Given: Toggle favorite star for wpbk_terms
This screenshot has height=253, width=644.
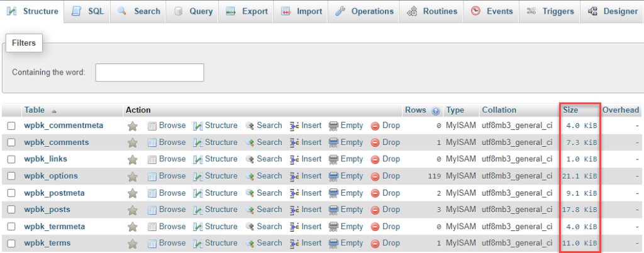Looking at the screenshot, I should point(132,243).
